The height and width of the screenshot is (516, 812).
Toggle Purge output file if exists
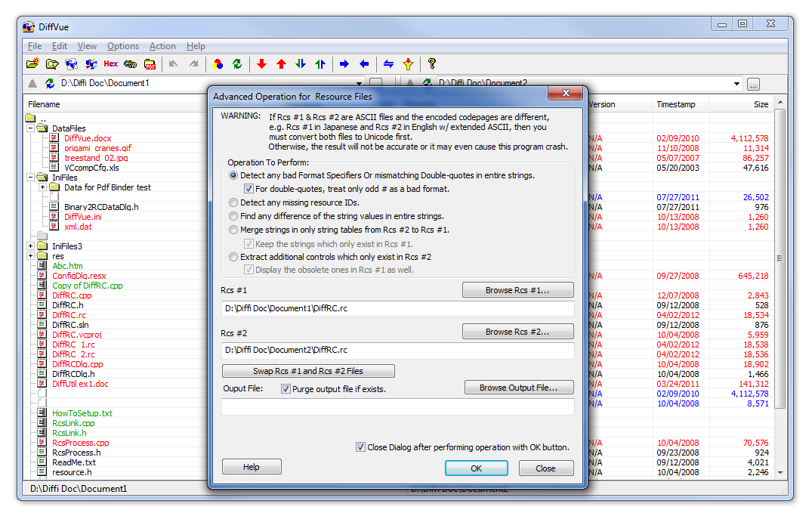(286, 388)
